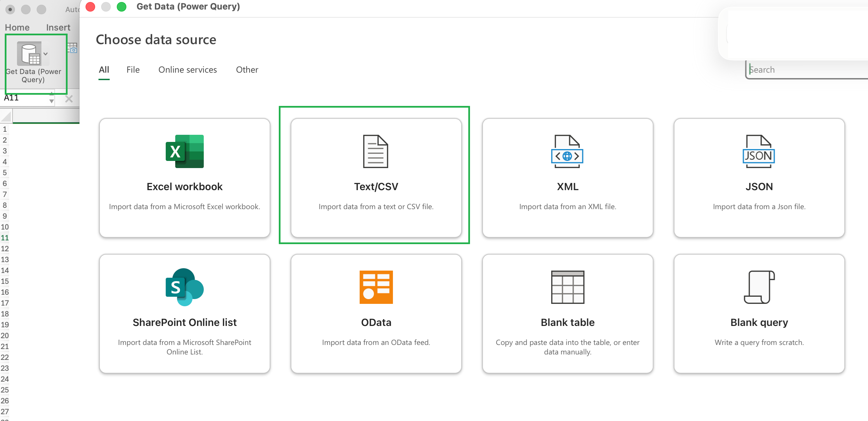This screenshot has height=421, width=868.
Task: Choose the Text/CSV file icon
Action: pyautogui.click(x=376, y=151)
